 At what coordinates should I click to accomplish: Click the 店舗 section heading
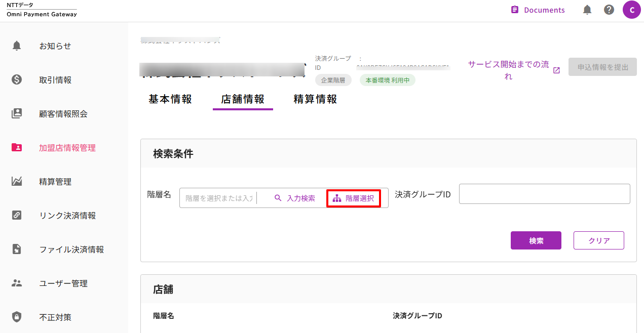pos(163,289)
